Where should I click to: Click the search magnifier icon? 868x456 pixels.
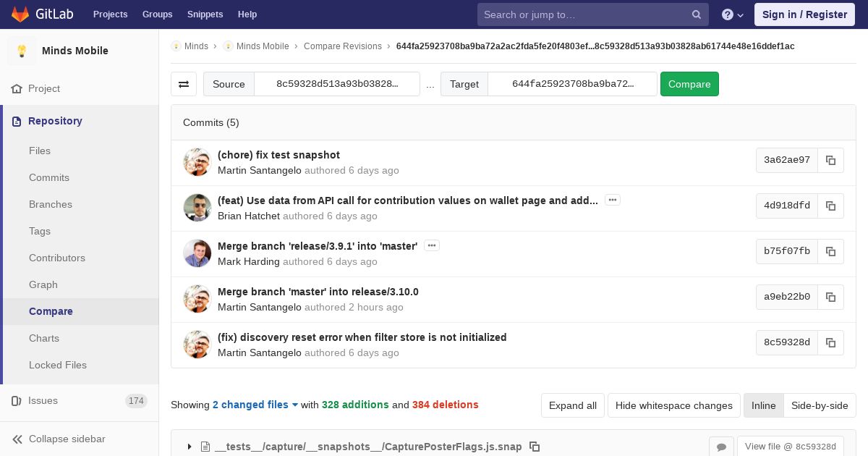coord(697,14)
